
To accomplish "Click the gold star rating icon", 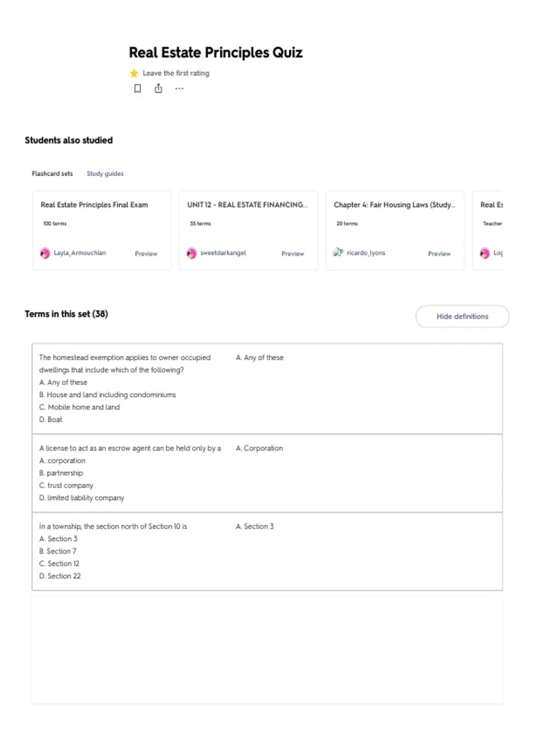I will click(x=134, y=73).
